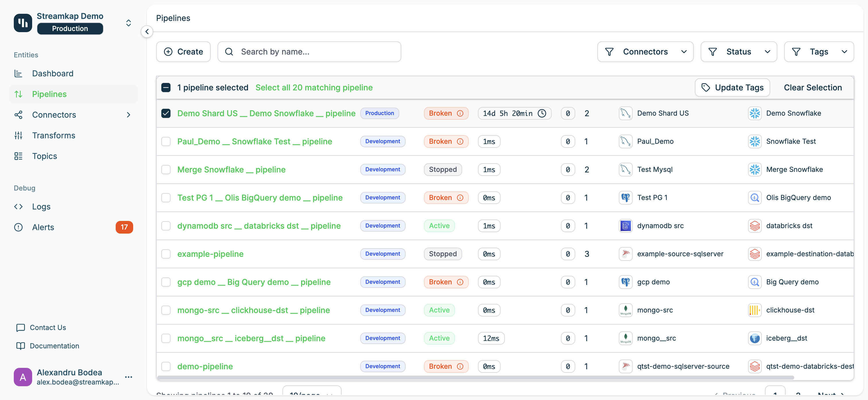The image size is (868, 400).
Task: Uncheck the Demo Shard US pipeline checkbox
Action: tap(166, 113)
